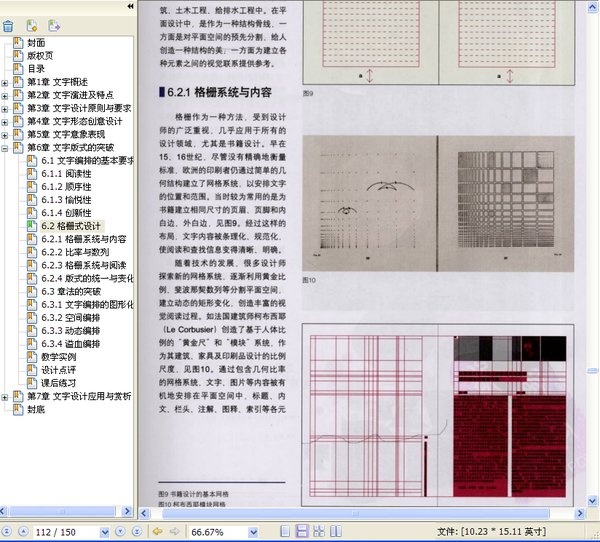This screenshot has width=600, height=542.
Task: Jump to 6.3.3 动态编排 bookmark
Action: pyautogui.click(x=70, y=331)
